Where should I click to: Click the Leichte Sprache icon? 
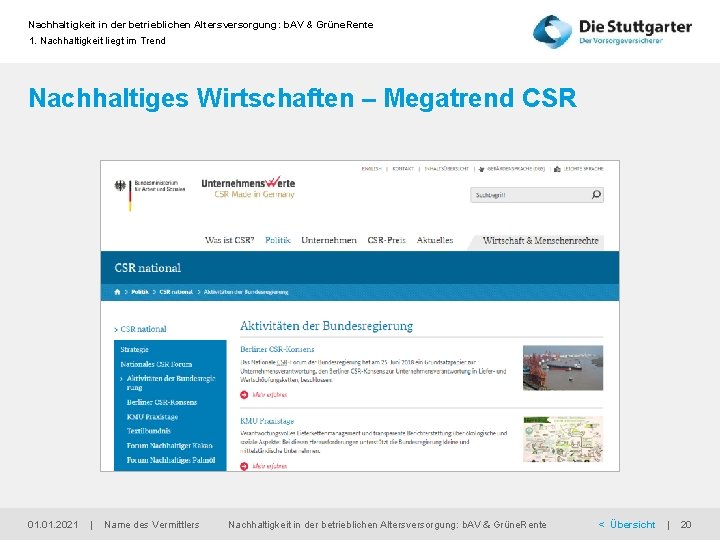pos(557,169)
